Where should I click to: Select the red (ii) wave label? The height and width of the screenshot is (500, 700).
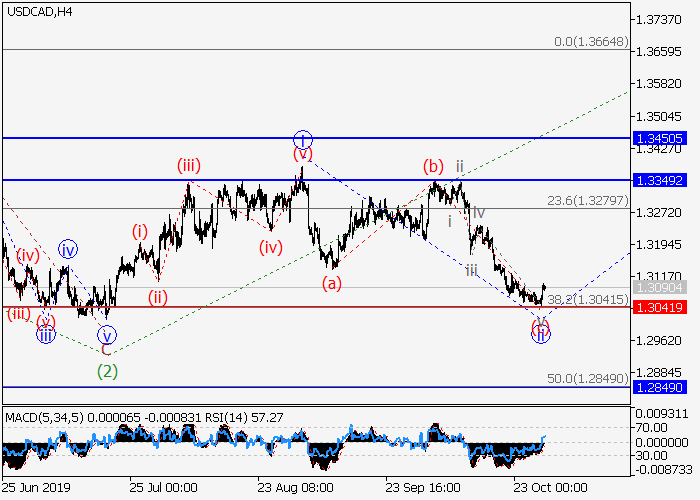tap(158, 296)
